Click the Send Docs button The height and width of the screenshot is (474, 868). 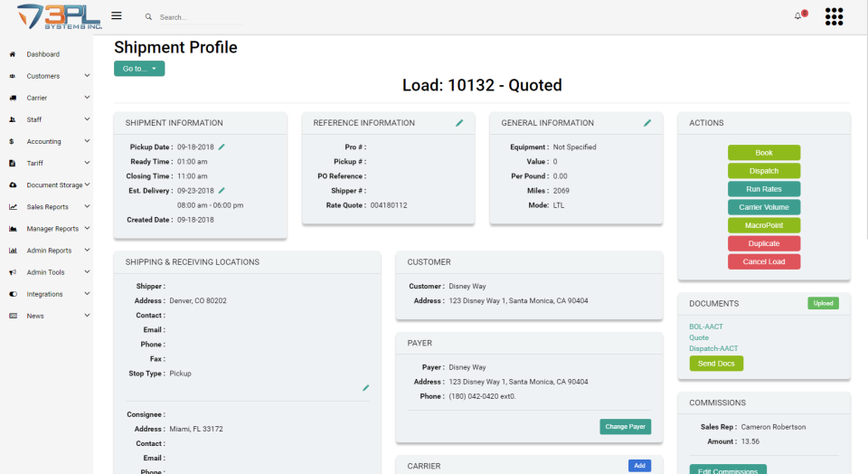pos(716,364)
